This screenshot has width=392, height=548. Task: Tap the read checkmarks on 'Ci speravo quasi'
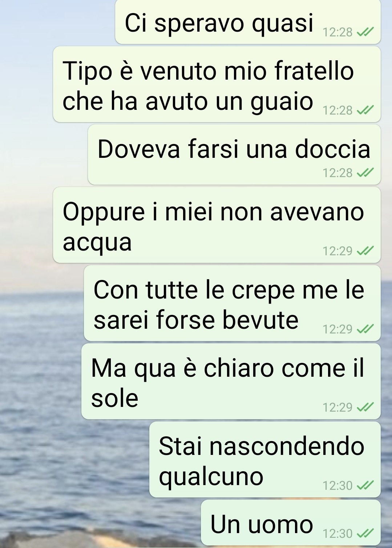[365, 33]
